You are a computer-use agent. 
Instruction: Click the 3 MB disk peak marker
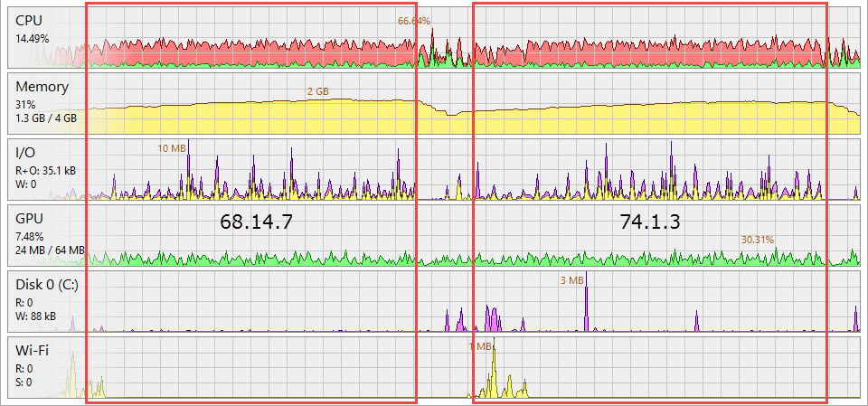tap(571, 280)
